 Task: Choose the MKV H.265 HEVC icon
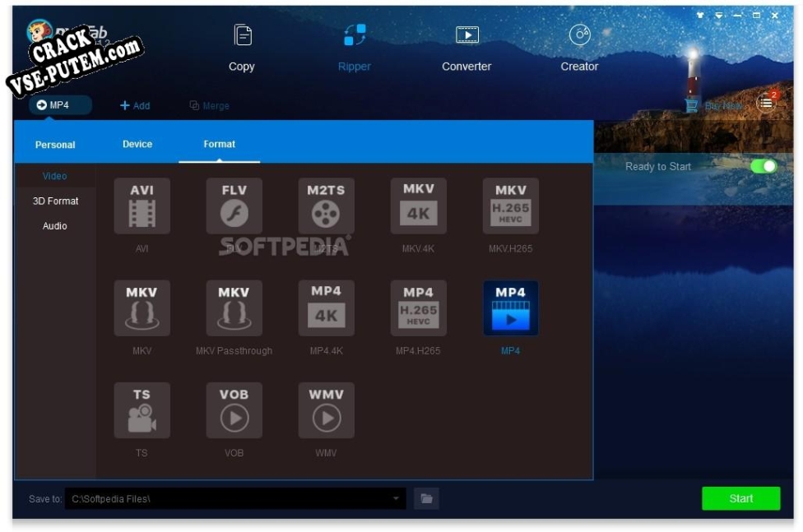pos(510,206)
